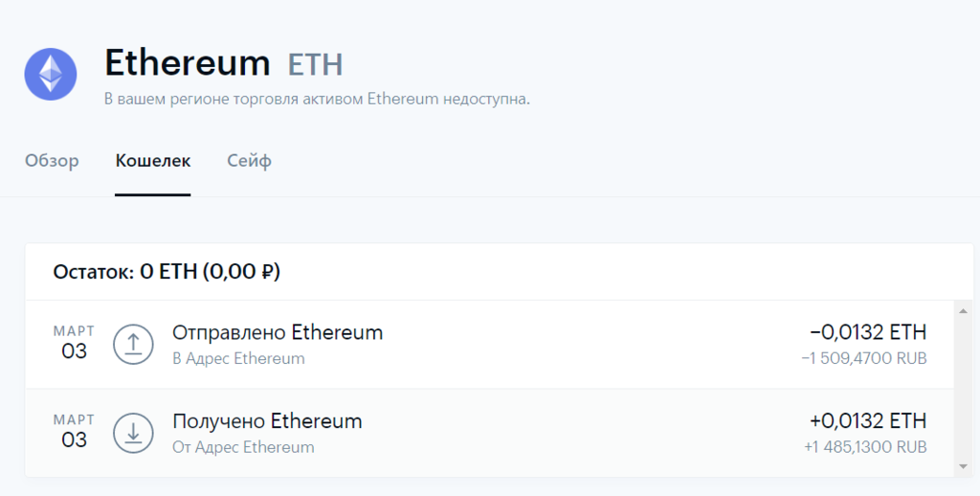Open the Сейф tab
Image resolution: width=980 pixels, height=496 pixels.
[249, 161]
